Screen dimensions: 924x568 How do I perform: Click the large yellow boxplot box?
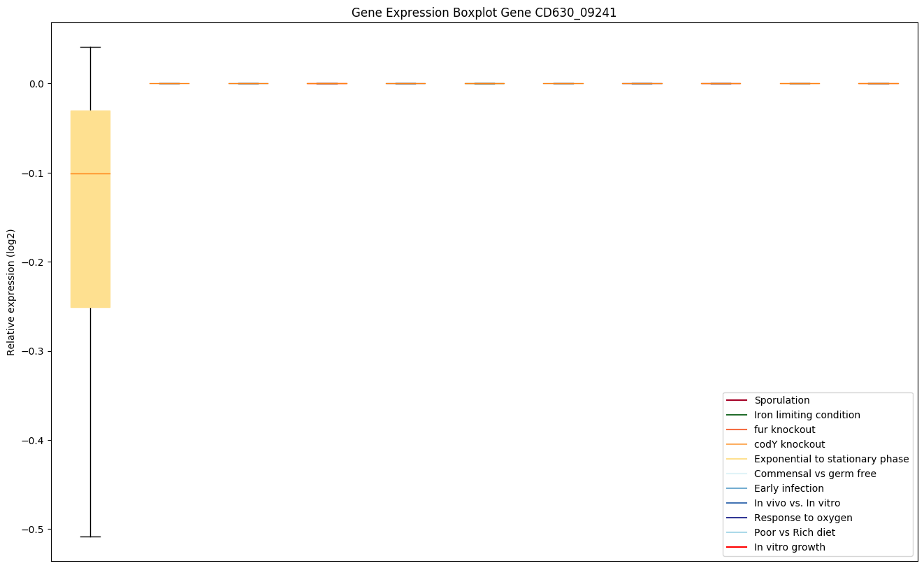(x=90, y=231)
